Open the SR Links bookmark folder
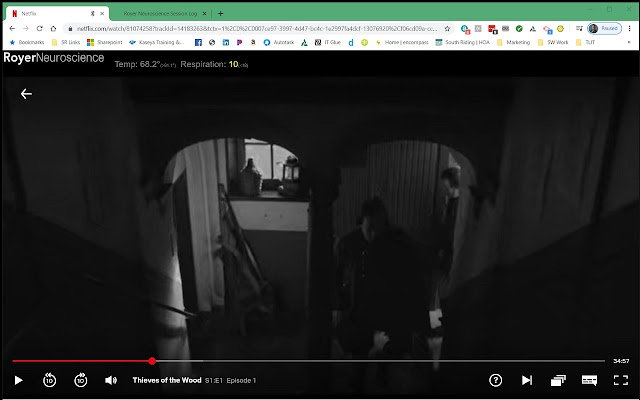 point(66,42)
